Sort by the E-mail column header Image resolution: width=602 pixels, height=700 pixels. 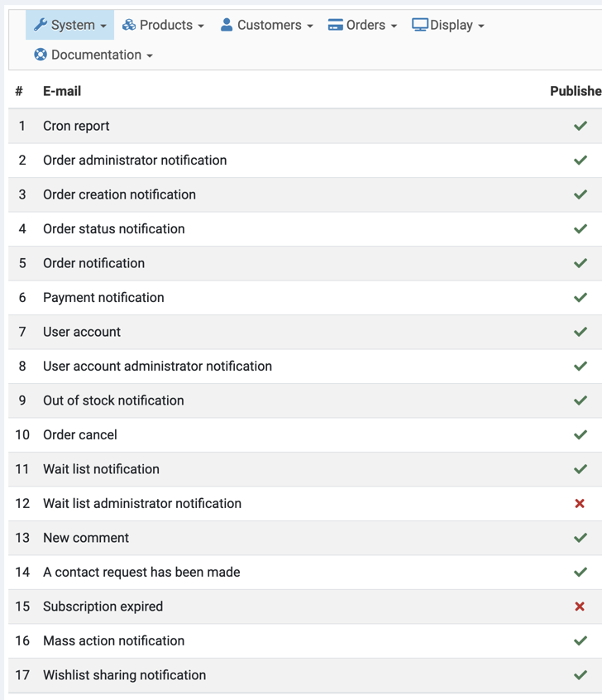click(x=62, y=91)
